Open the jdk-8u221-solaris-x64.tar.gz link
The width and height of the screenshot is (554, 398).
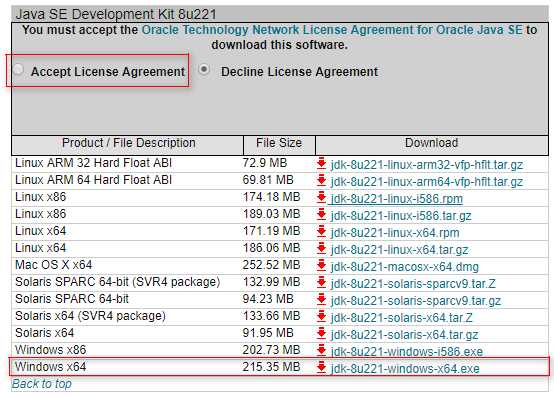pyautogui.click(x=405, y=334)
